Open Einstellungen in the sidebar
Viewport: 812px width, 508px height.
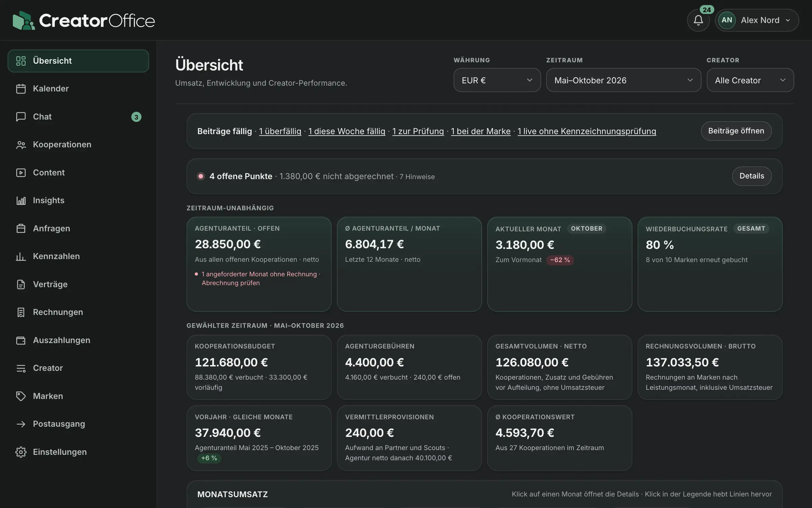78,452
